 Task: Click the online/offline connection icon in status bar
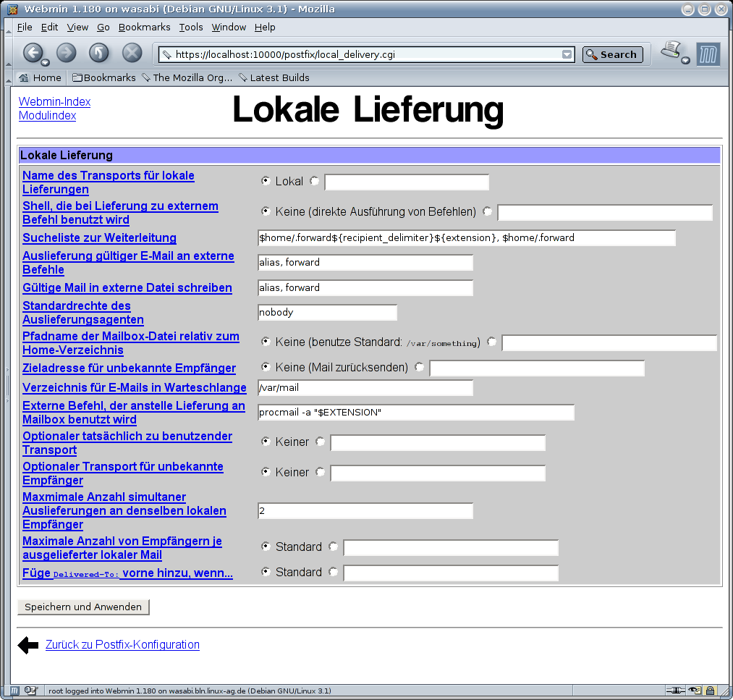coord(675,691)
